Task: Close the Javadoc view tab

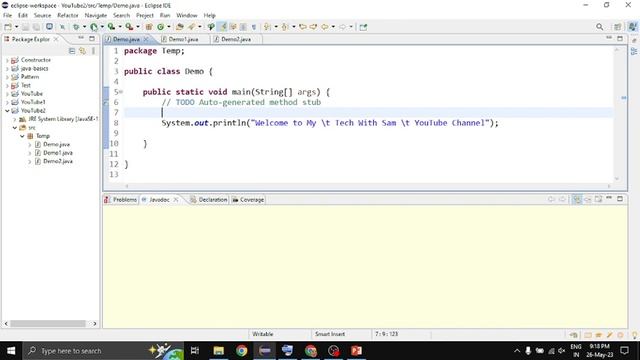Action: pyautogui.click(x=176, y=200)
